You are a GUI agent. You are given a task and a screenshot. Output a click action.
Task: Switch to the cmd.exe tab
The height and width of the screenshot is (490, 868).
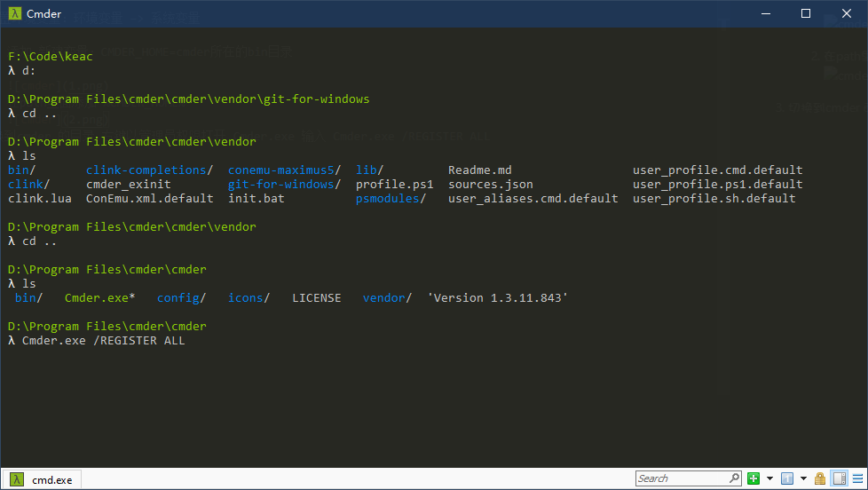[x=51, y=479]
